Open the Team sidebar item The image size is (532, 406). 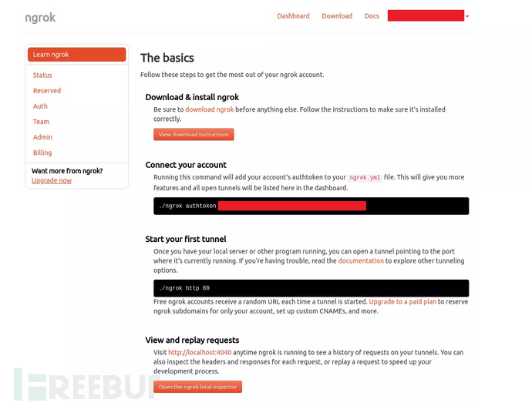[x=41, y=122]
